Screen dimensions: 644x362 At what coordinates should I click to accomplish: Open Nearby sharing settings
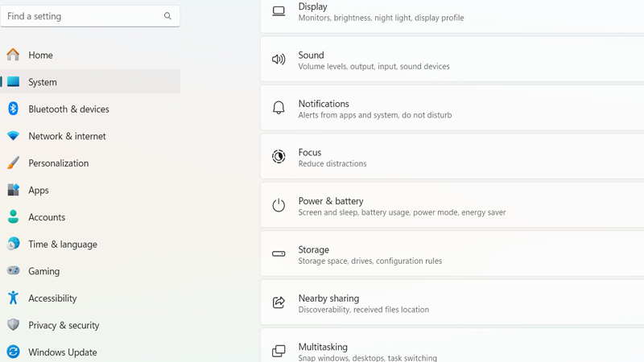point(452,302)
